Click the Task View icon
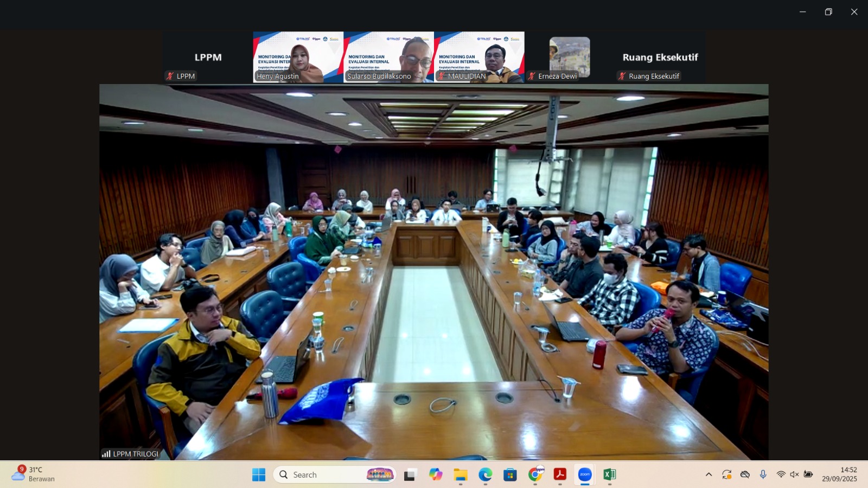The image size is (868, 488). pos(410,474)
